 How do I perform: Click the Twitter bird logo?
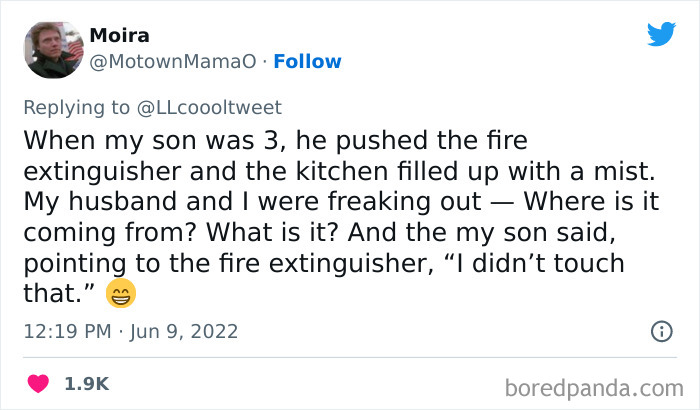point(661,34)
